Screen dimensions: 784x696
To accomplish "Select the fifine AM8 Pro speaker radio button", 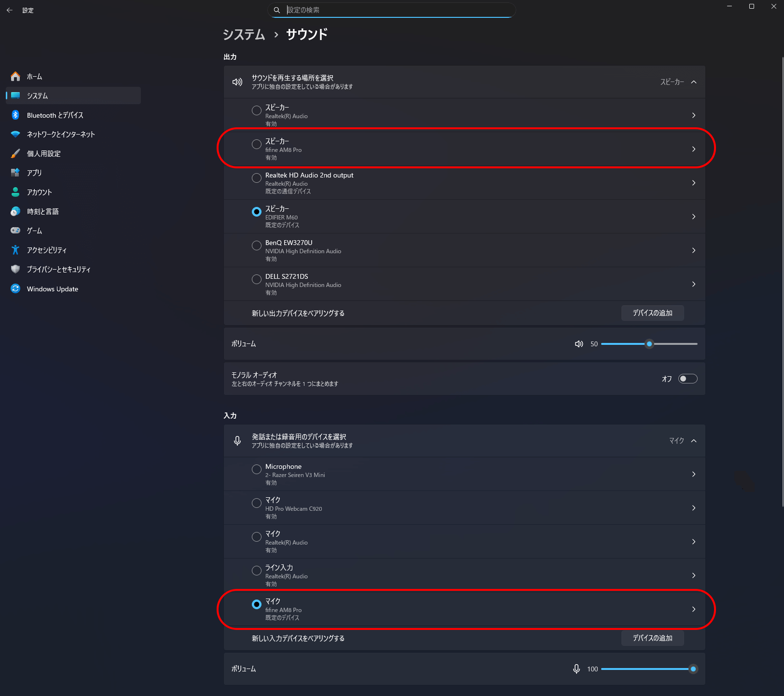I will 257,144.
